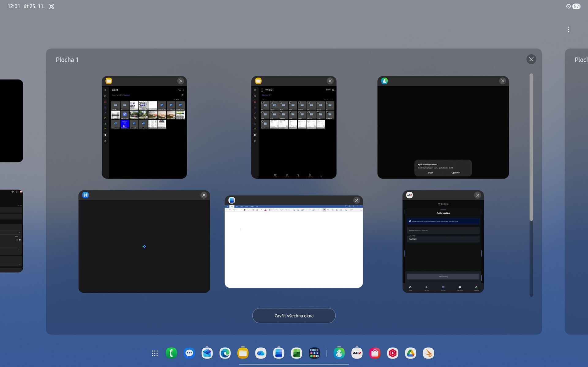The image size is (588, 367).
Task: Close the Samsung Health window preview
Action: coord(503,81)
